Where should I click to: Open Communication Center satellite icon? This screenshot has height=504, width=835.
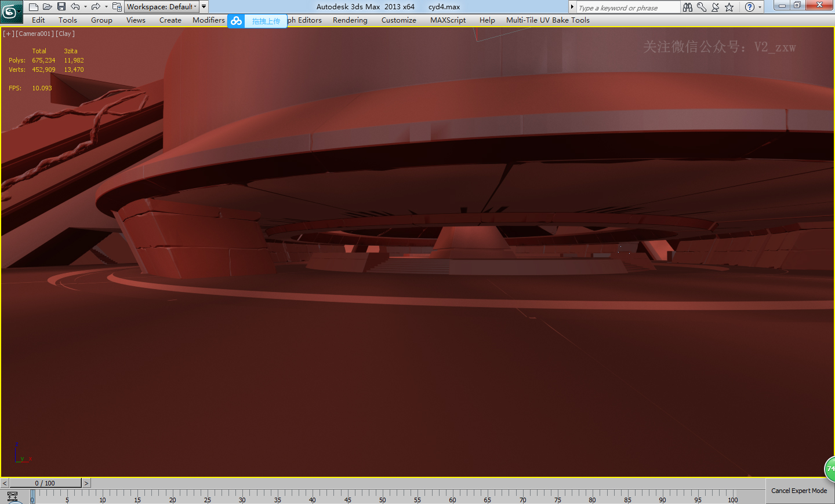[716, 7]
